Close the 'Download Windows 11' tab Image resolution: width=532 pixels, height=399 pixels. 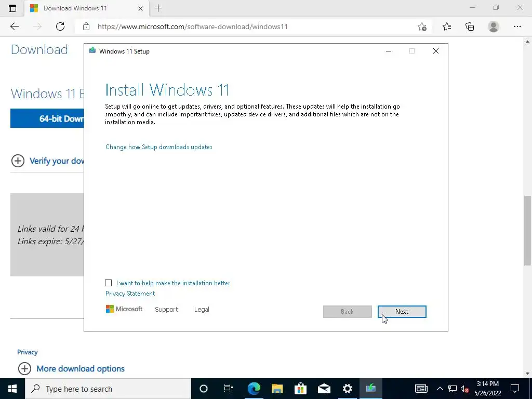point(140,8)
